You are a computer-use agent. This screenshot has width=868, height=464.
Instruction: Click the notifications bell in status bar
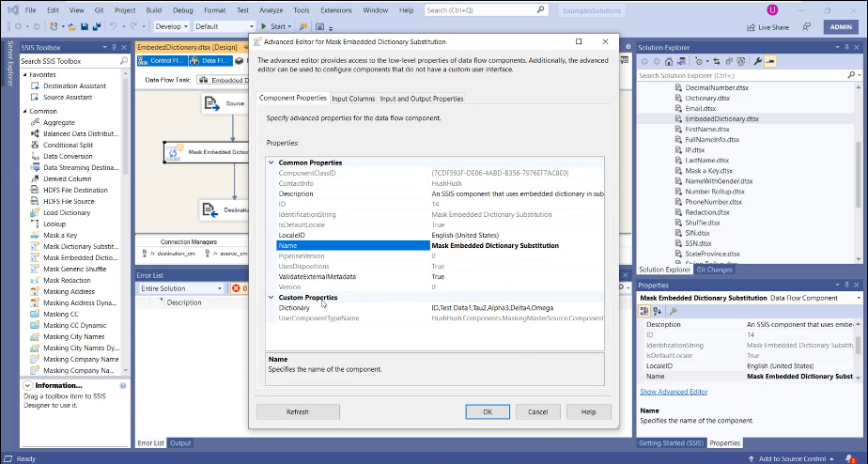pos(850,458)
